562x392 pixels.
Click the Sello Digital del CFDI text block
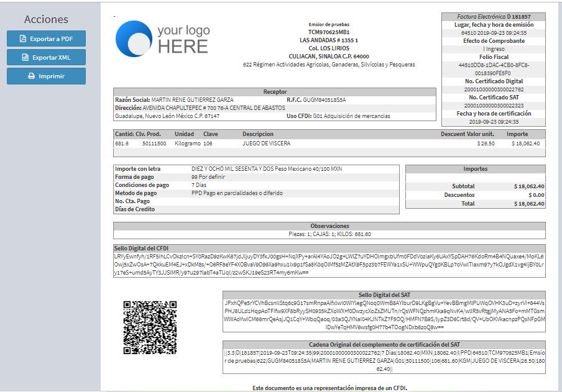(x=329, y=264)
